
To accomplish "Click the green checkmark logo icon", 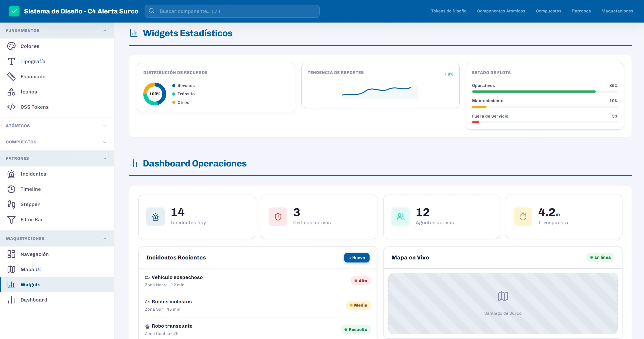I will point(14,11).
